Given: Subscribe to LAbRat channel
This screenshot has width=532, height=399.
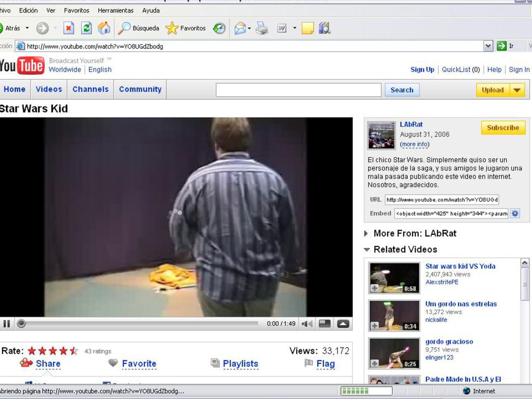Looking at the screenshot, I should (503, 128).
